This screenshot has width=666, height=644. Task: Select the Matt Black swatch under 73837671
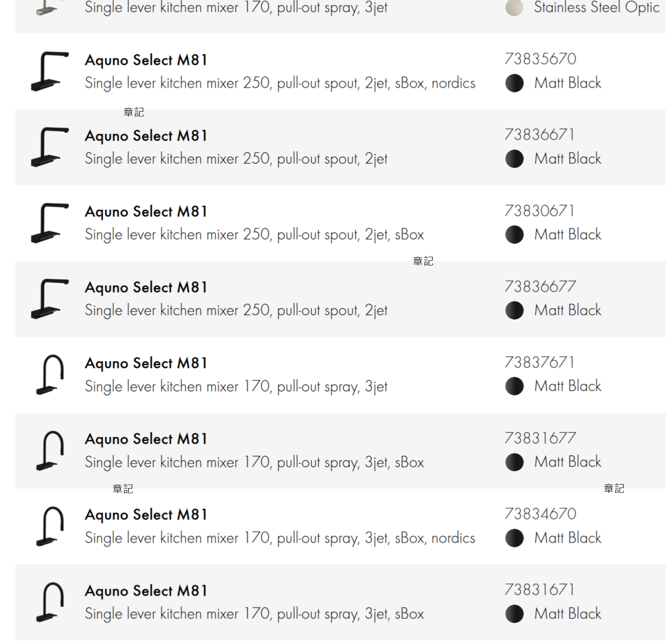click(514, 386)
